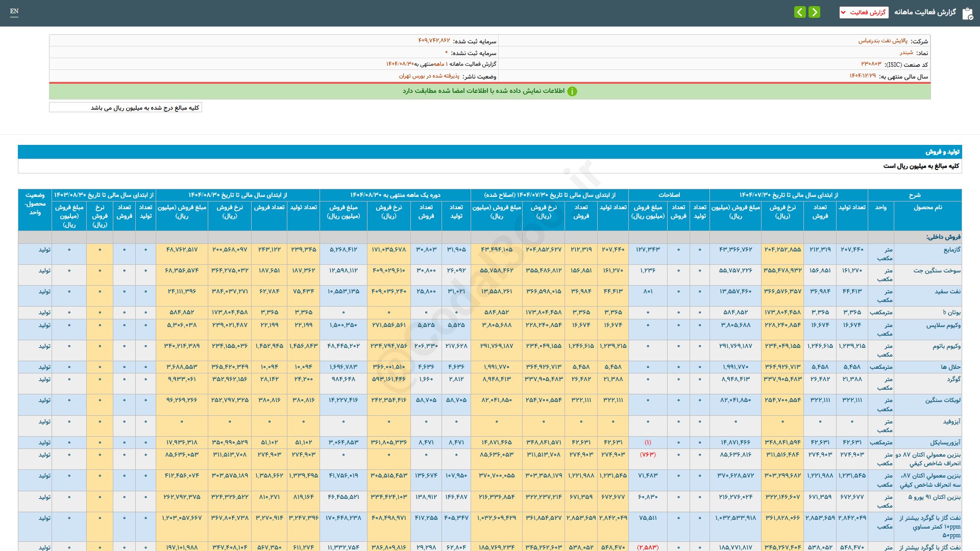Switch language via the EN link

coord(14,11)
